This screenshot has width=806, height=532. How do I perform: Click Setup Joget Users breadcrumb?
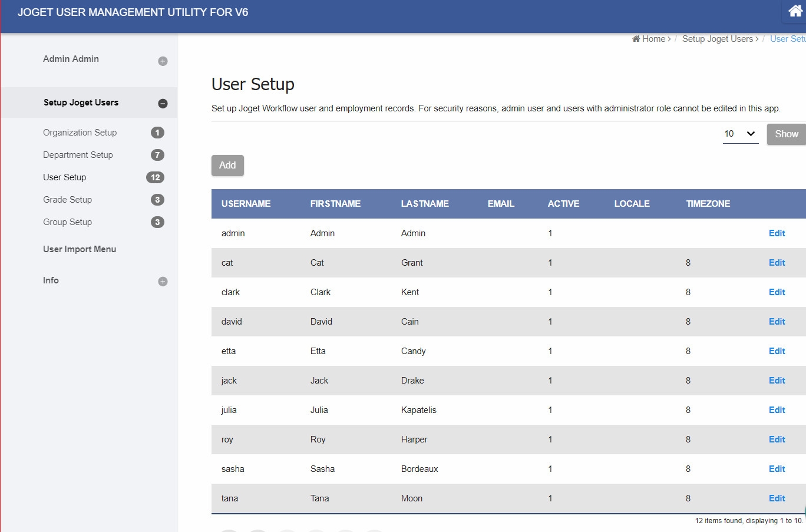pos(718,39)
